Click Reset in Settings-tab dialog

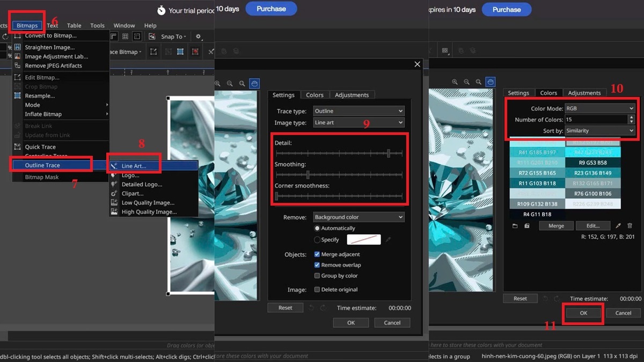tap(286, 308)
